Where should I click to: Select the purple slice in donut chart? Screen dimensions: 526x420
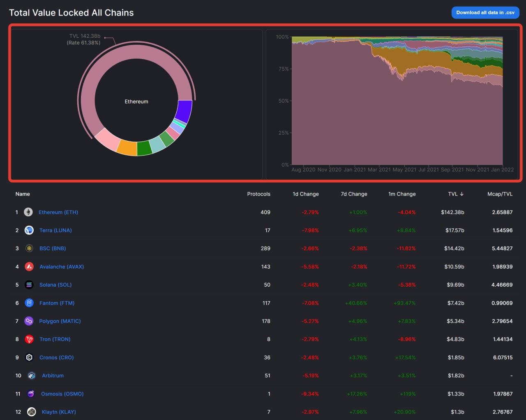coord(184,111)
